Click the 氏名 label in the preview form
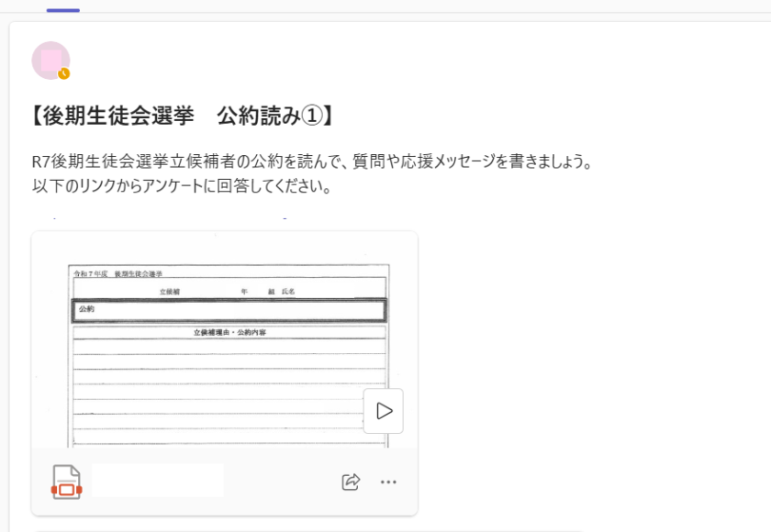The image size is (771, 532). tap(287, 291)
